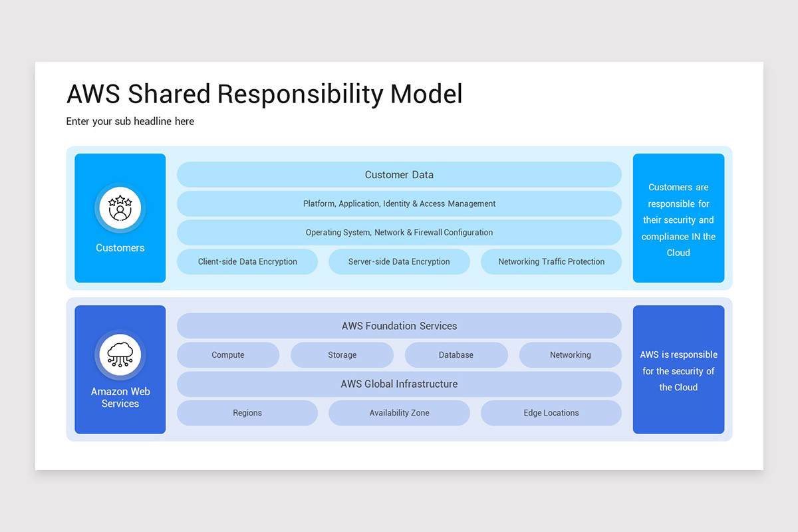Image resolution: width=798 pixels, height=532 pixels.
Task: Click the Customers person icon
Action: pyautogui.click(x=120, y=208)
